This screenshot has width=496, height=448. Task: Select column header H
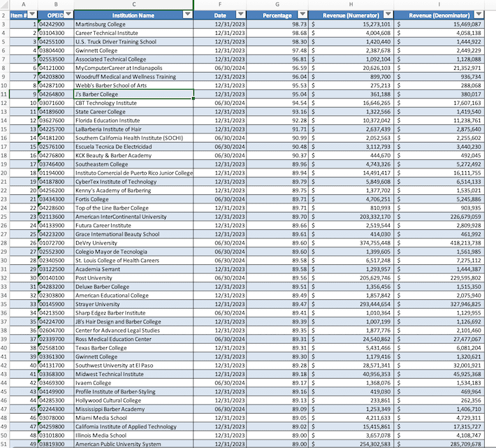click(x=351, y=4)
